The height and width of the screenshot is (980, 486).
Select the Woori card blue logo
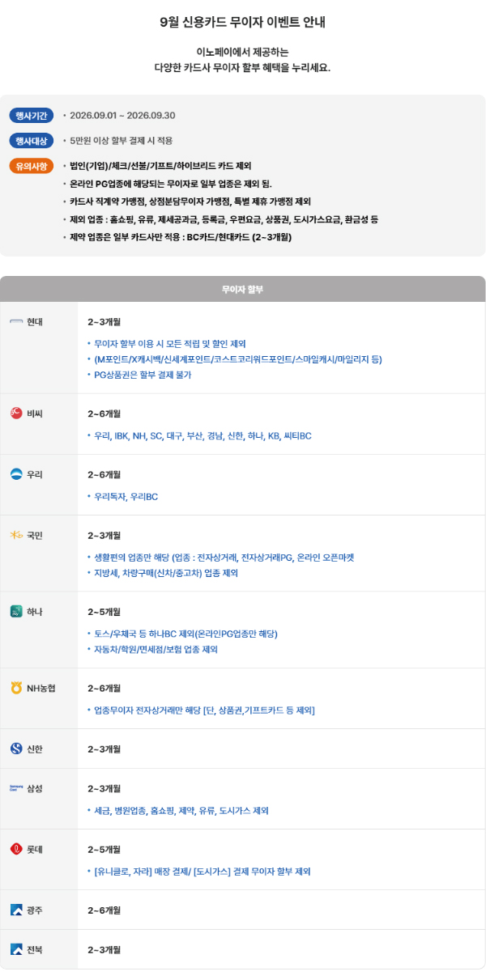pyautogui.click(x=16, y=473)
